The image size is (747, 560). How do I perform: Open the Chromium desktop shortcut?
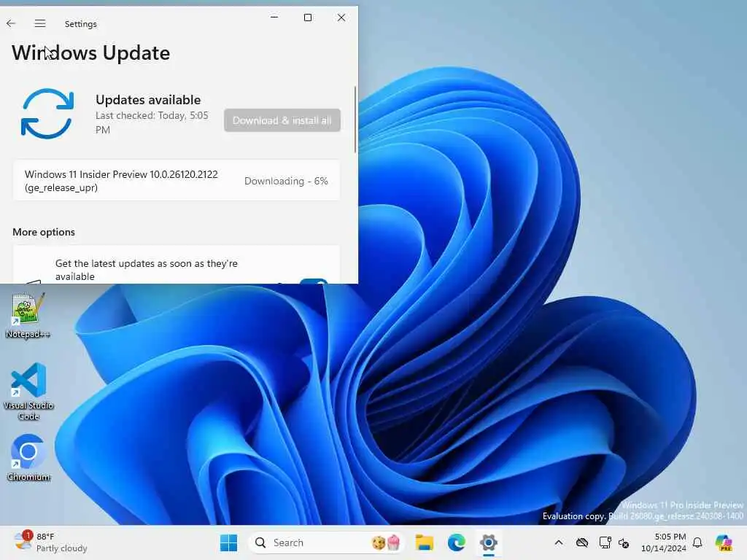pyautogui.click(x=28, y=458)
